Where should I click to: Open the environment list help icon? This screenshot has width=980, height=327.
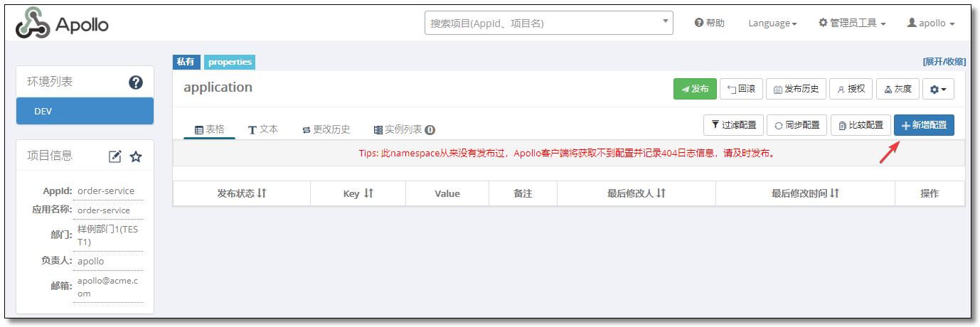pos(136,82)
